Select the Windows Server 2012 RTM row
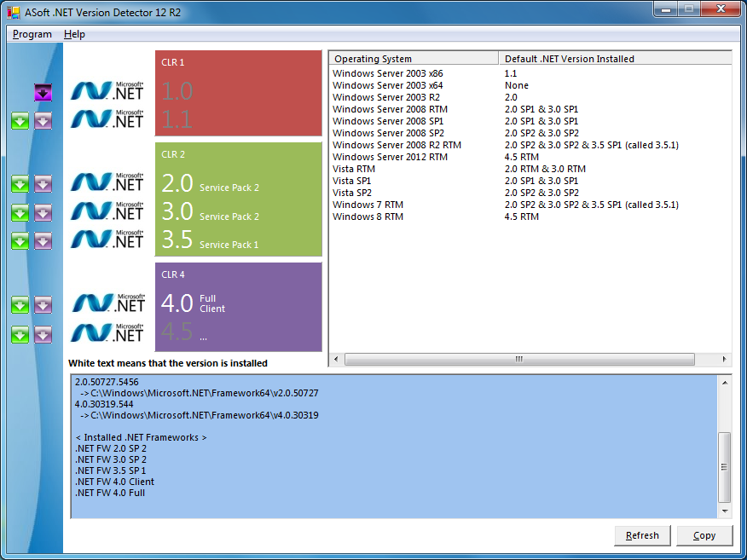Image resolution: width=747 pixels, height=560 pixels. click(x=530, y=157)
